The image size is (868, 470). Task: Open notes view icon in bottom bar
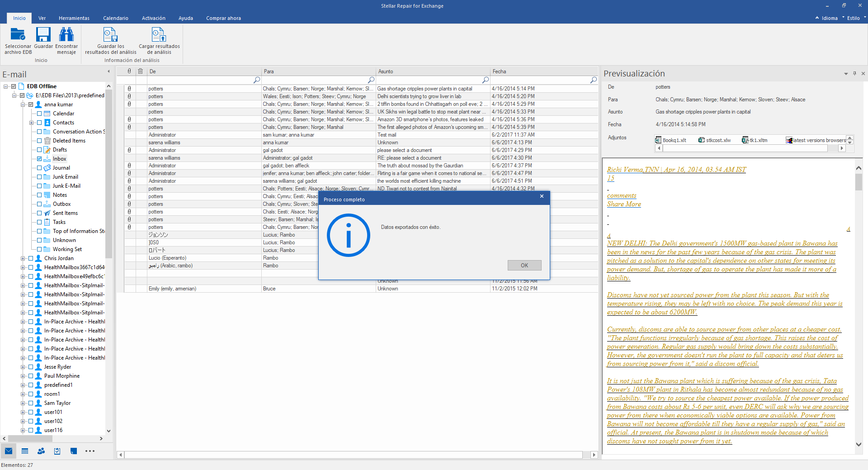(x=74, y=451)
